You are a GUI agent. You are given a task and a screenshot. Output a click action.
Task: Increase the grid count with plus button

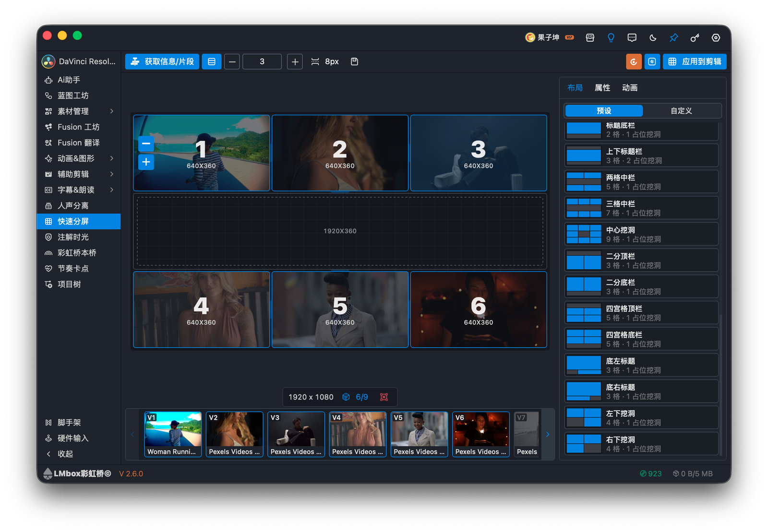(x=295, y=61)
